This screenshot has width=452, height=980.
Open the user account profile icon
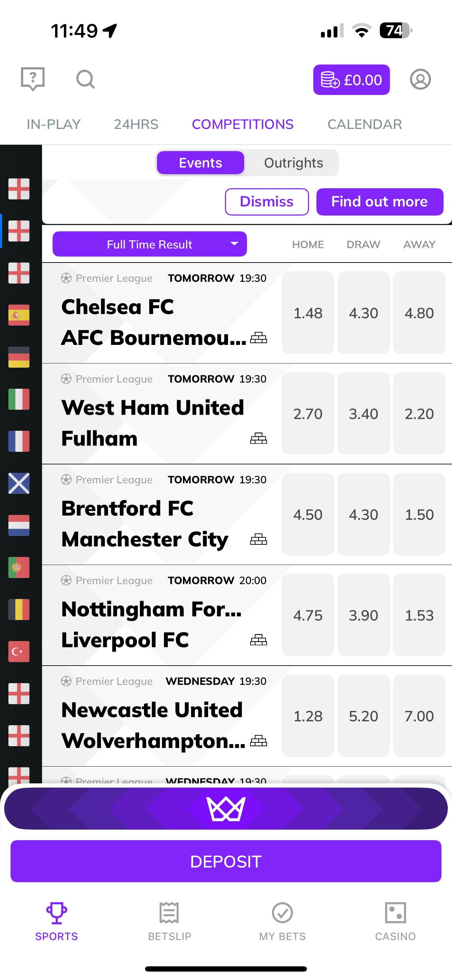pos(420,80)
